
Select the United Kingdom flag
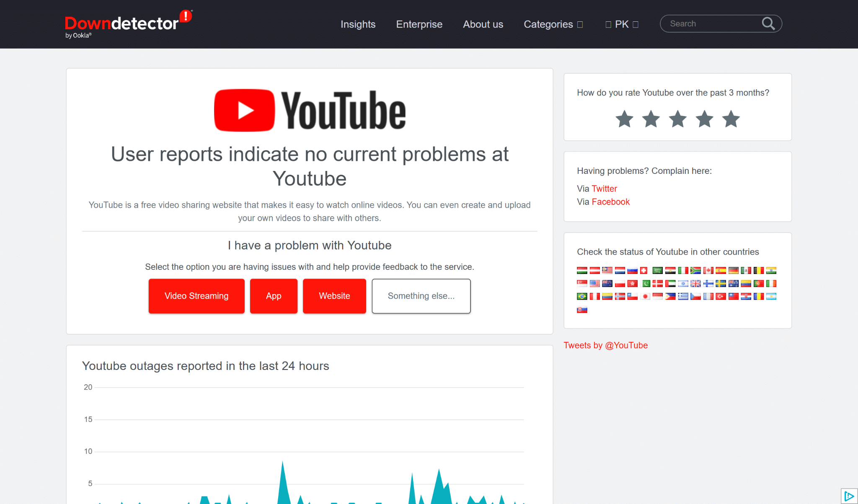[695, 283]
